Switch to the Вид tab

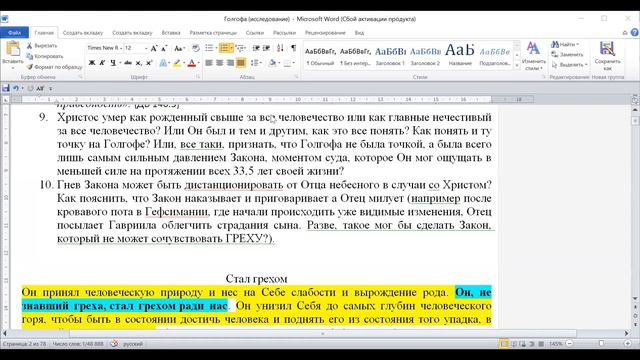(359, 33)
